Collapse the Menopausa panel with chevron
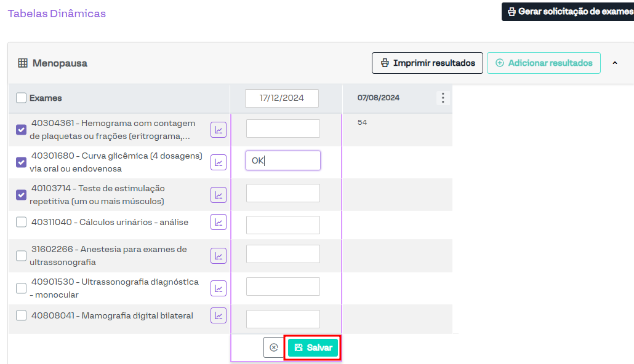 pos(614,63)
